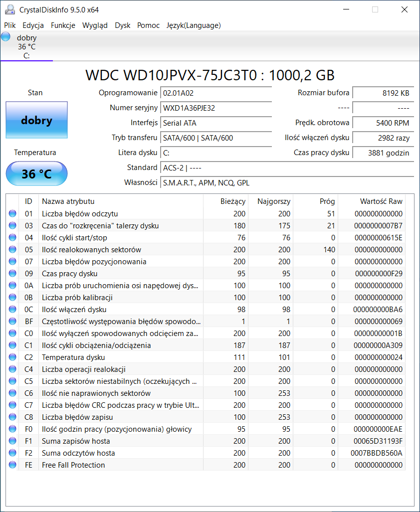Open the Język(Language) menu
This screenshot has width=420, height=512.
(x=194, y=25)
